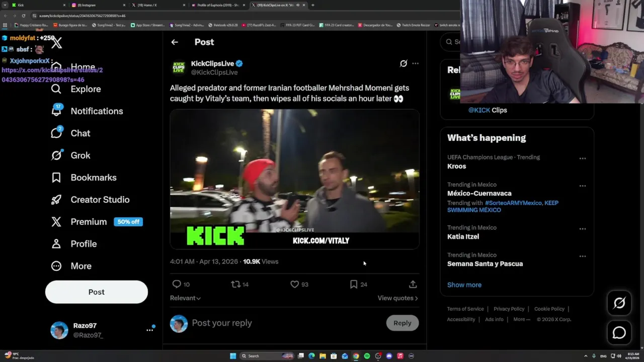Open the Windows Start menu
644x362 pixels.
[x=233, y=356]
